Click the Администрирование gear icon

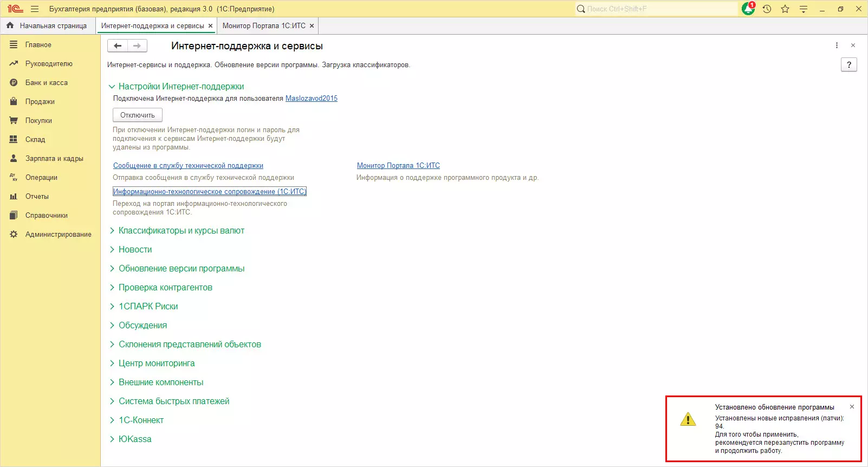14,235
